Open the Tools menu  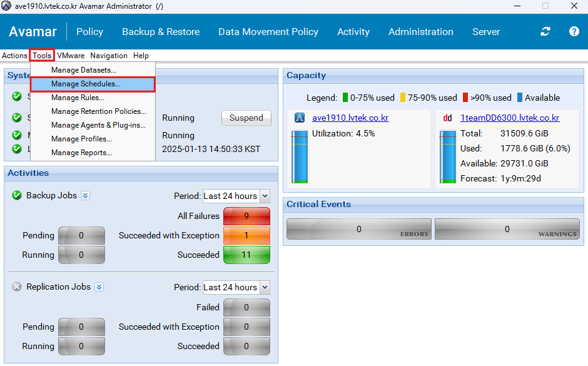(x=42, y=56)
